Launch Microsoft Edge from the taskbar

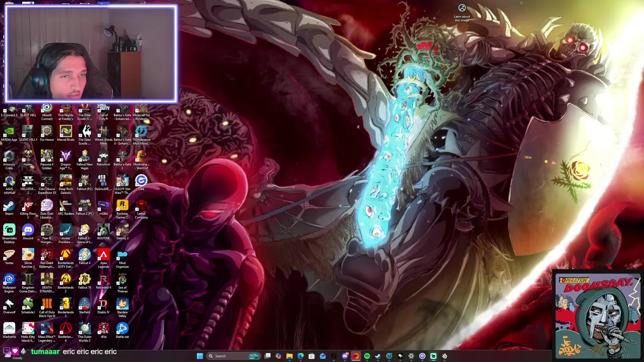pyautogui.click(x=300, y=356)
